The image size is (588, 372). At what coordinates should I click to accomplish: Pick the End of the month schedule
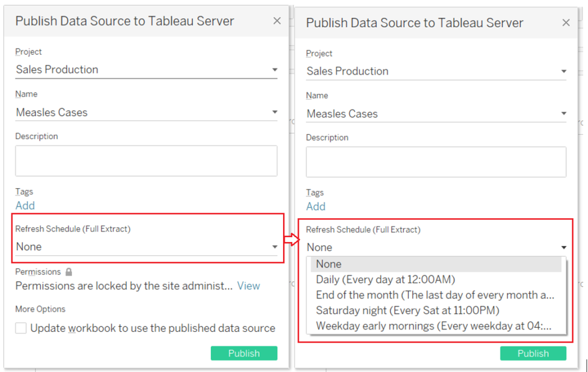click(x=435, y=295)
